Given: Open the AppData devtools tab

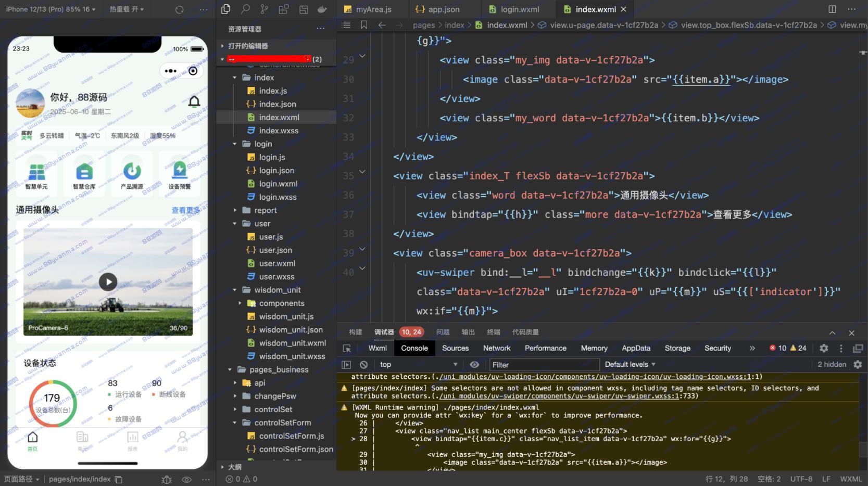Looking at the screenshot, I should pyautogui.click(x=636, y=348).
